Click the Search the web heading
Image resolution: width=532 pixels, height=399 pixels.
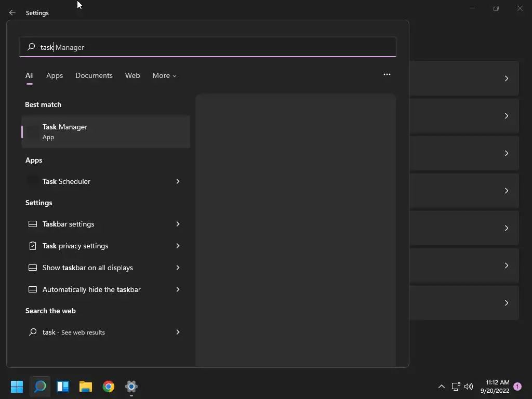pyautogui.click(x=50, y=311)
